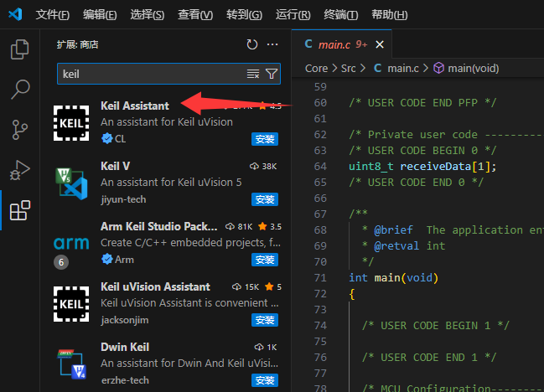Click the uint8_t receiveData[1] code line

coord(422,167)
